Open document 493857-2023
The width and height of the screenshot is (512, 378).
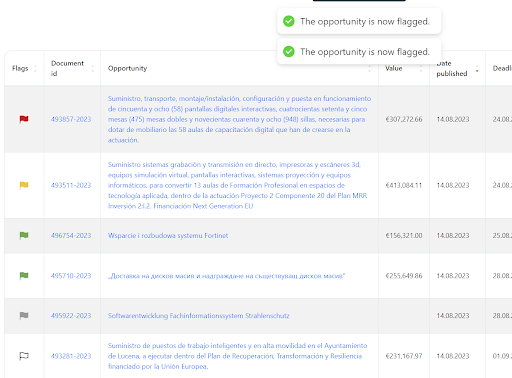coord(71,119)
